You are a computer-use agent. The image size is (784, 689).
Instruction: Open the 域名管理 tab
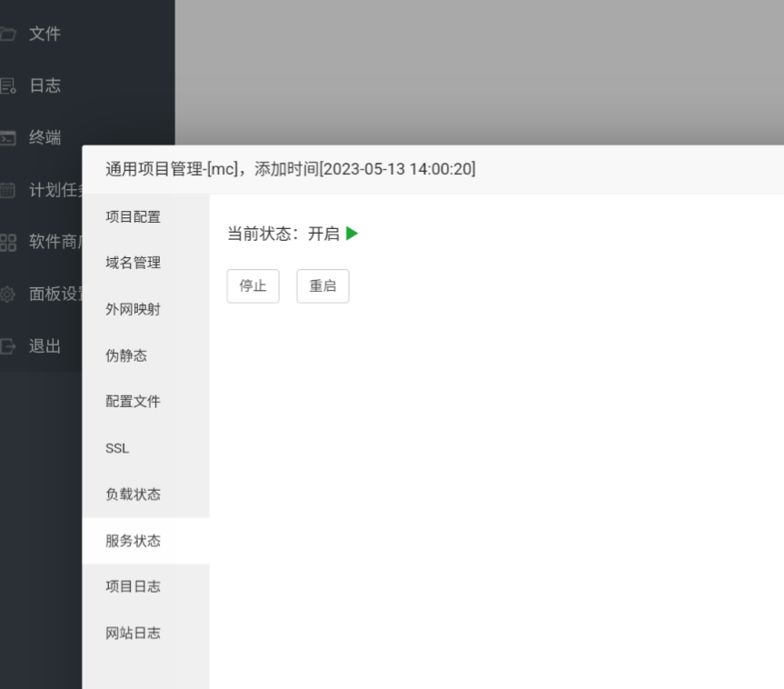click(133, 263)
